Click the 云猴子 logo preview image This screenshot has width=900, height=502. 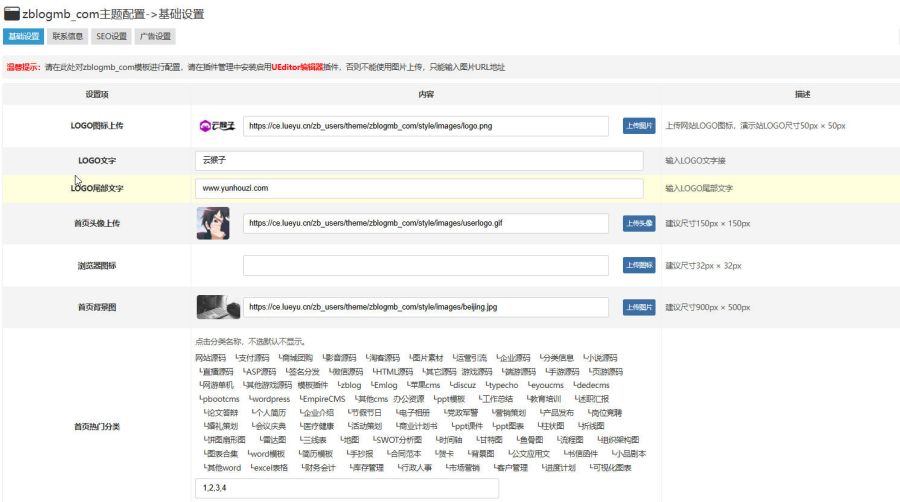[x=217, y=126]
